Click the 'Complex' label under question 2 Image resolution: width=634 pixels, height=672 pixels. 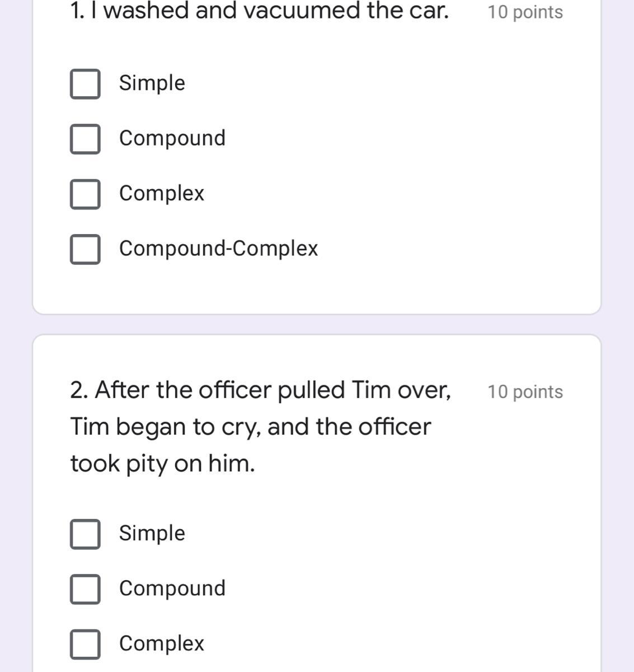coord(162,643)
